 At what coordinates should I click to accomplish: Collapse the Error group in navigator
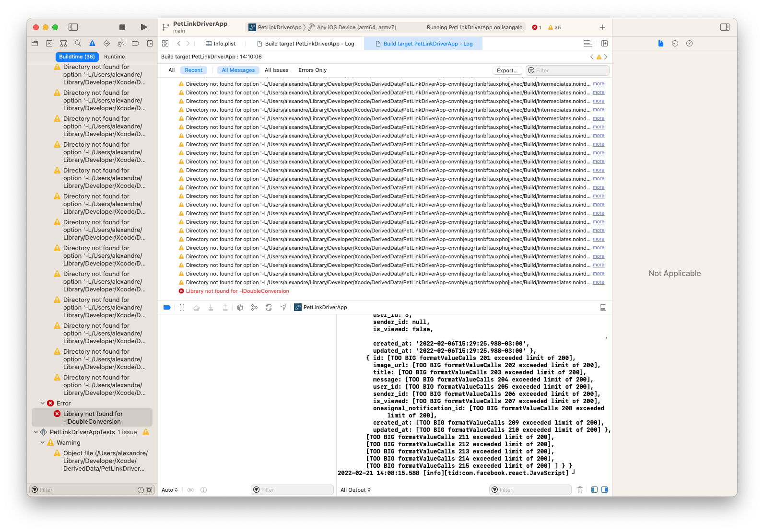coord(43,403)
